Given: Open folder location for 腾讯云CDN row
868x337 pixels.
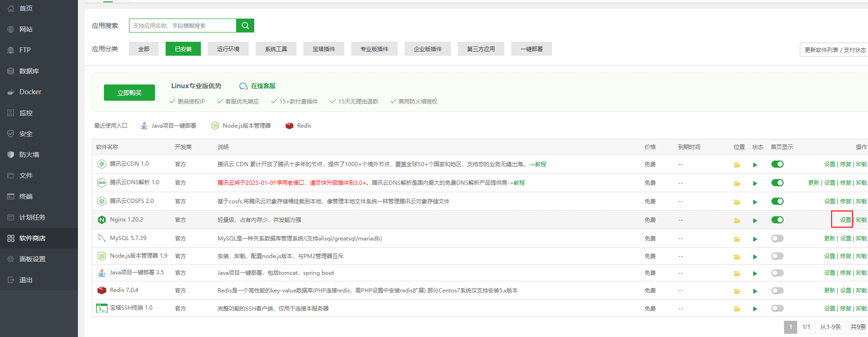Looking at the screenshot, I should tap(737, 165).
